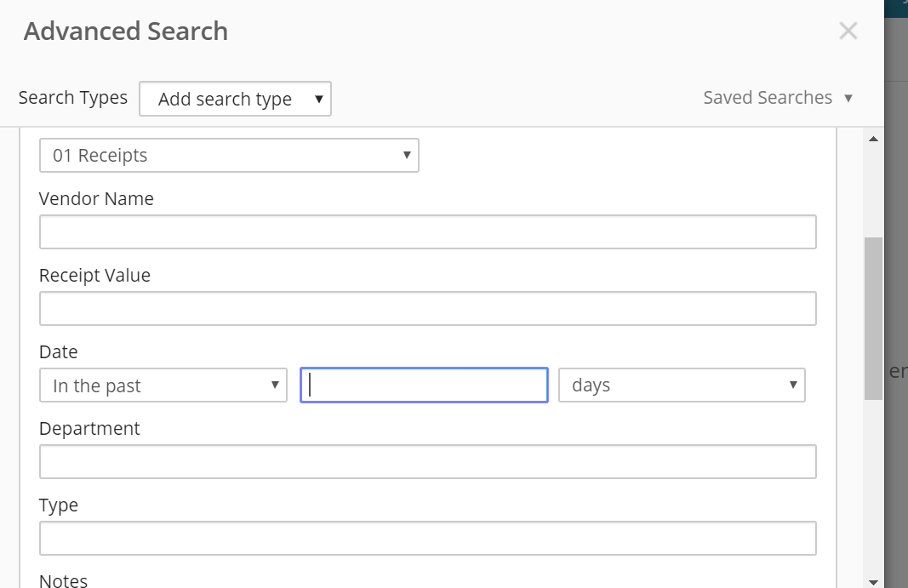Viewport: 908px width, 588px height.
Task: Click the scrollbar up arrow
Action: pos(873,139)
